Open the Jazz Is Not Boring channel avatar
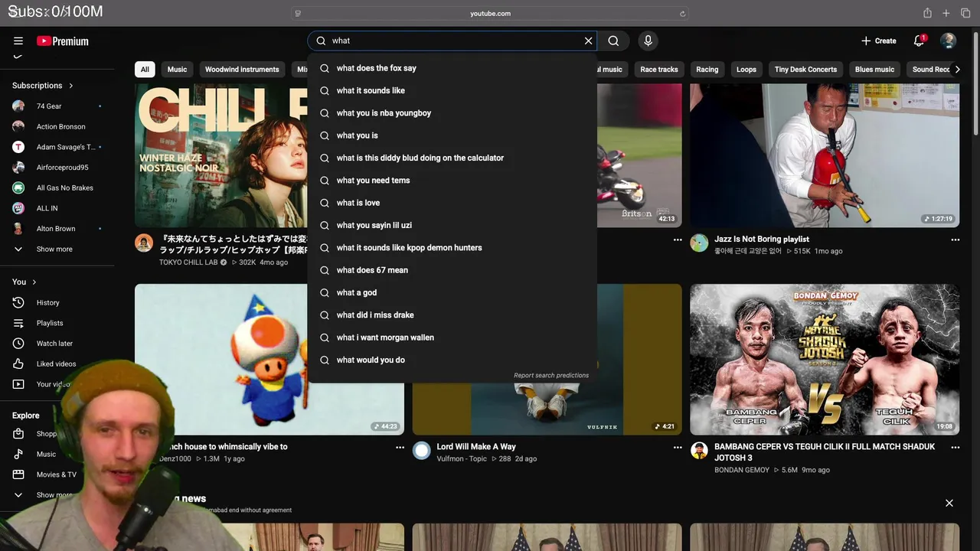The height and width of the screenshot is (551, 980). [699, 243]
